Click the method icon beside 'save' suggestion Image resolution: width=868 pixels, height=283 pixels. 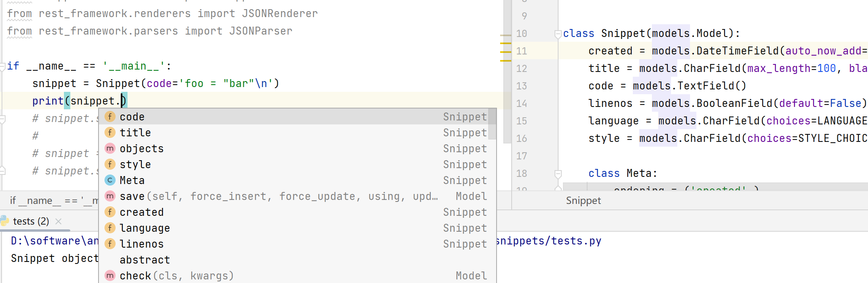click(110, 196)
